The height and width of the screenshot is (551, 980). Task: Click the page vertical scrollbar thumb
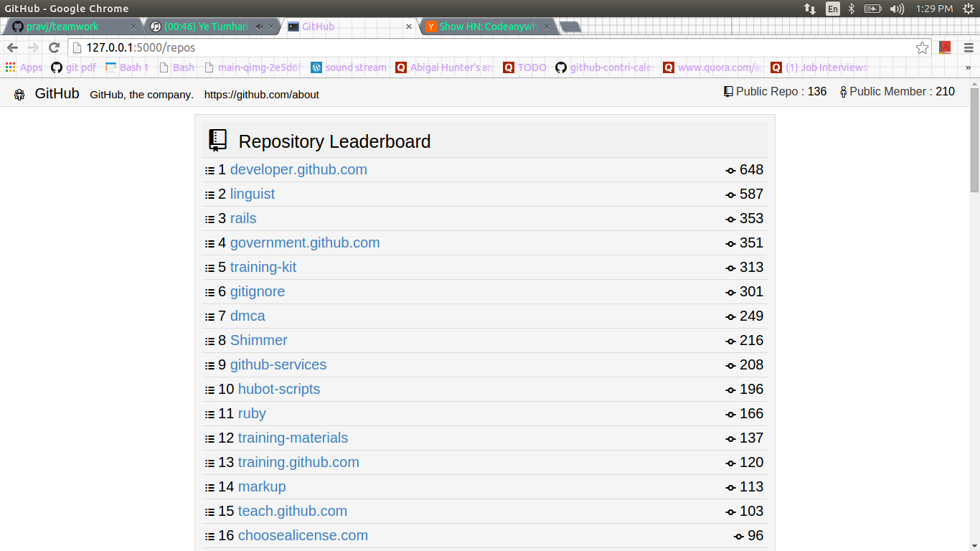click(x=974, y=140)
